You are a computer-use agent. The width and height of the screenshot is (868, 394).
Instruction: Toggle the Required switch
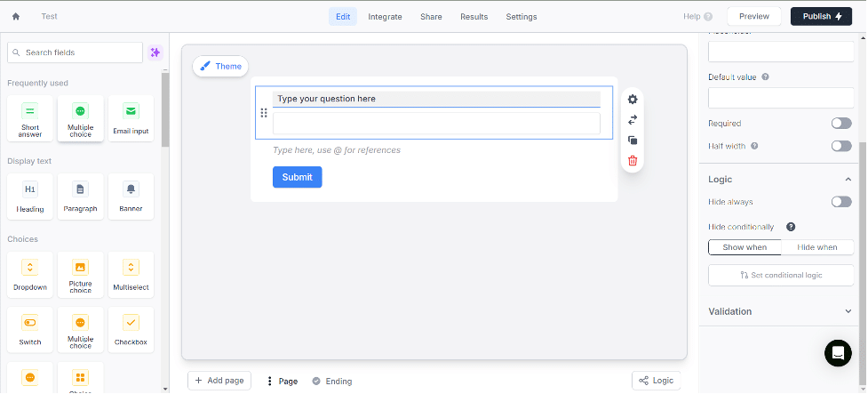pos(840,123)
